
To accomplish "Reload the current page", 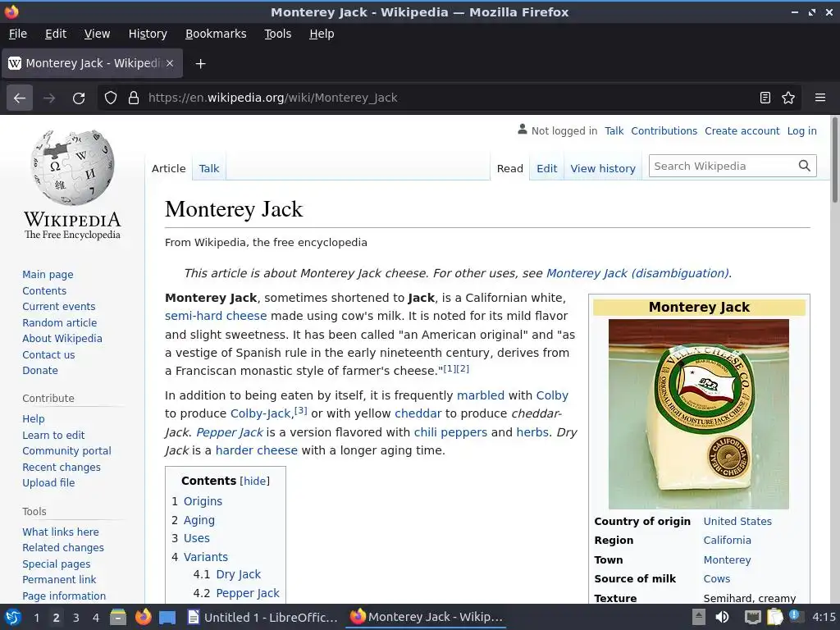I will pos(79,98).
